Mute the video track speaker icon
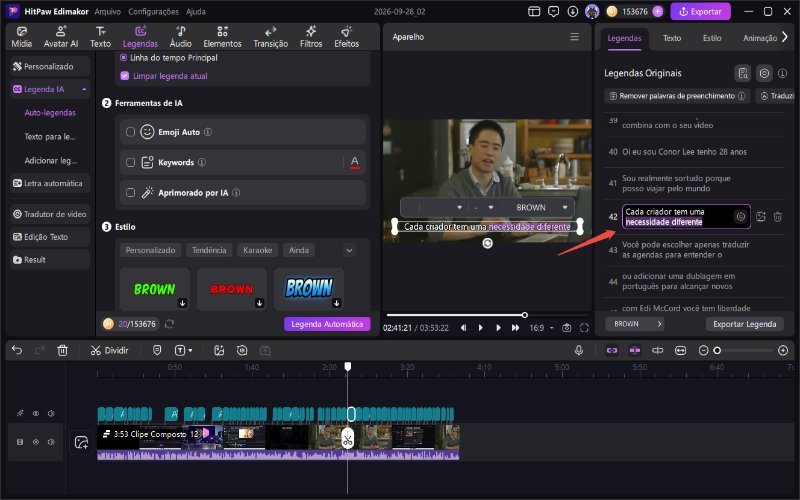 (51, 442)
